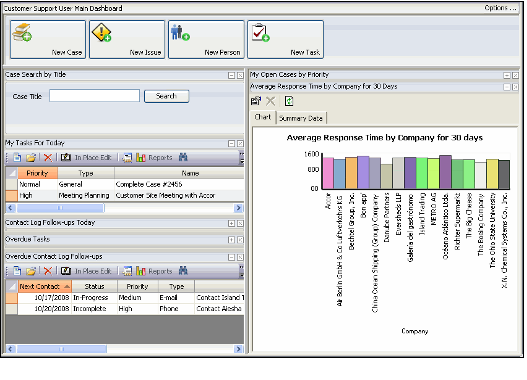
Task: Click open folder icon in My Tasks toolbar
Action: pos(31,157)
